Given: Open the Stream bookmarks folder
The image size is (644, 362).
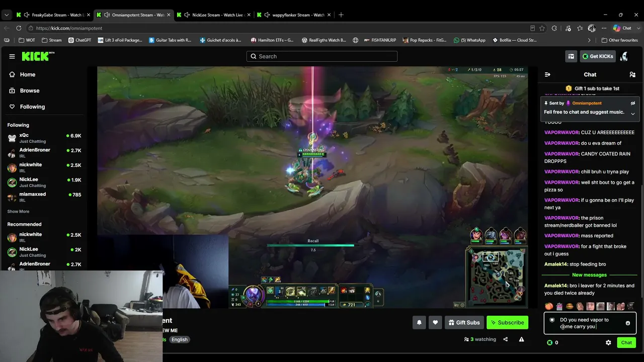Looking at the screenshot, I should (52, 40).
